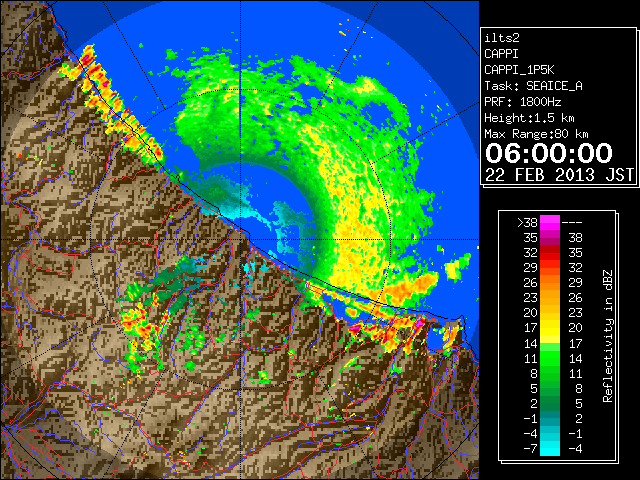Select the date '22 FEB 2013 JST'
640x480 pixels.
point(560,175)
